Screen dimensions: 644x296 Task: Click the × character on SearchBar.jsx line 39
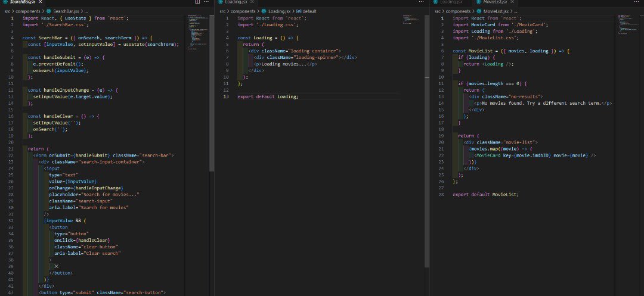[x=57, y=266]
